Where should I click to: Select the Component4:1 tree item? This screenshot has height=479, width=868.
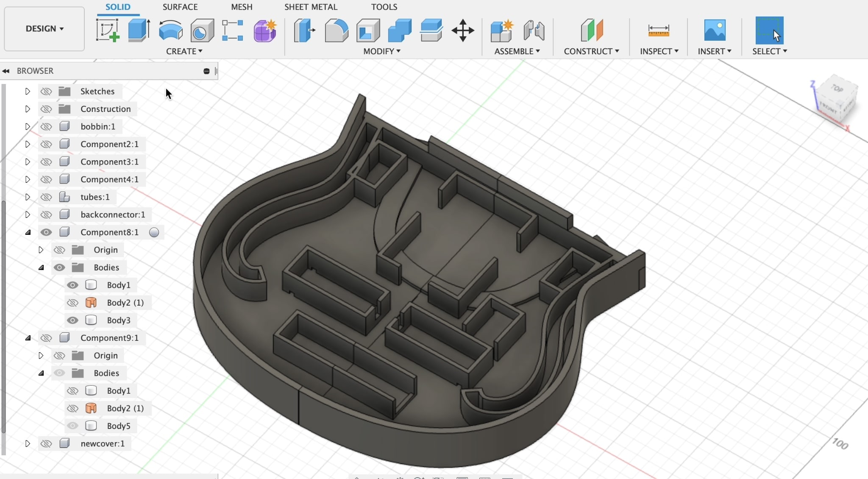pos(109,179)
